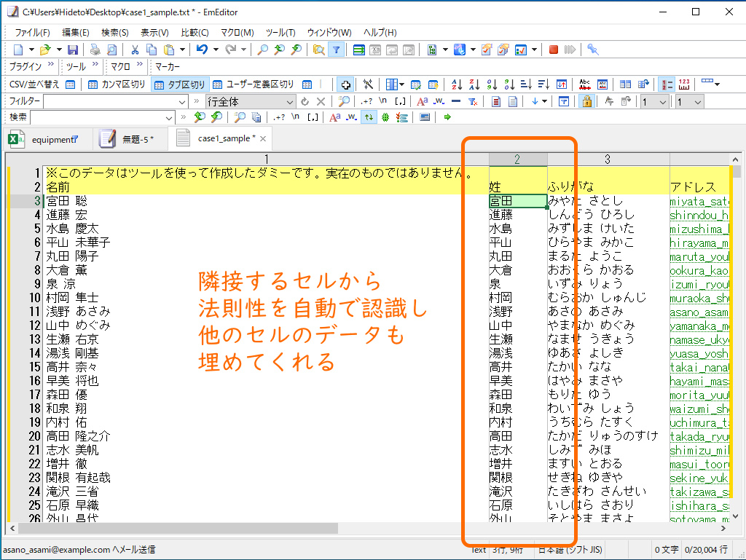The height and width of the screenshot is (560, 746).
Task: Click the Reverse order icon with up-down arrows
Action: tap(562, 84)
